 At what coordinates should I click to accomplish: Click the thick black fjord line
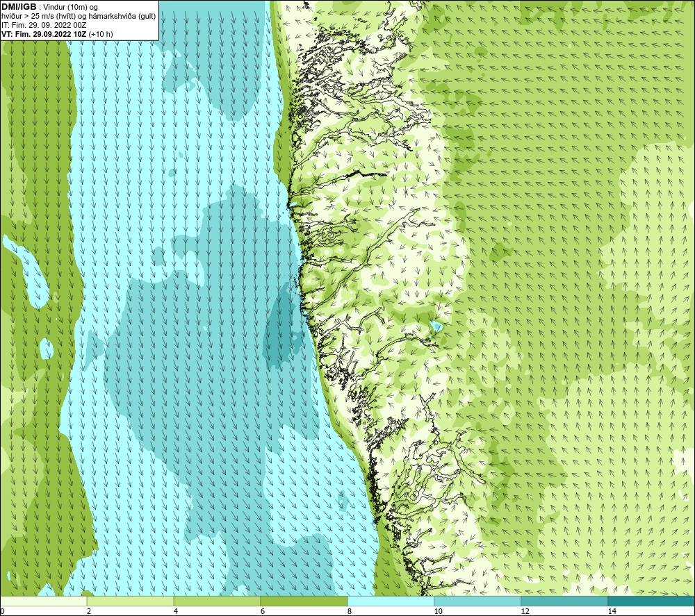[366, 174]
